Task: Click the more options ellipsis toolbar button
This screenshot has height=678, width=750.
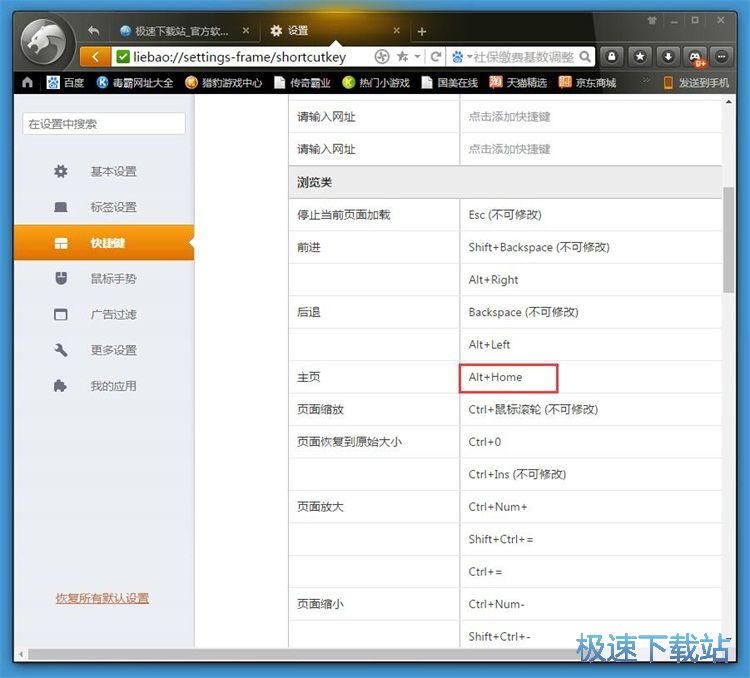Action: click(722, 57)
